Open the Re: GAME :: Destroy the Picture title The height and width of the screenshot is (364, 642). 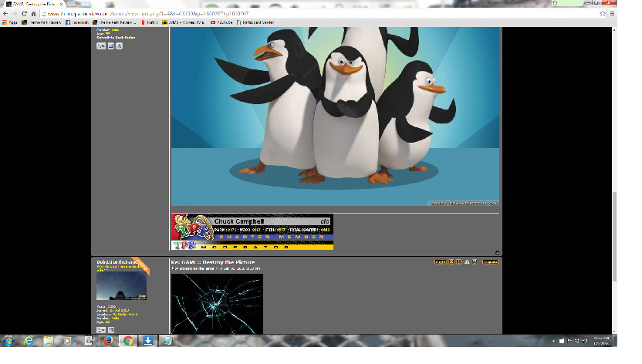[213, 262]
